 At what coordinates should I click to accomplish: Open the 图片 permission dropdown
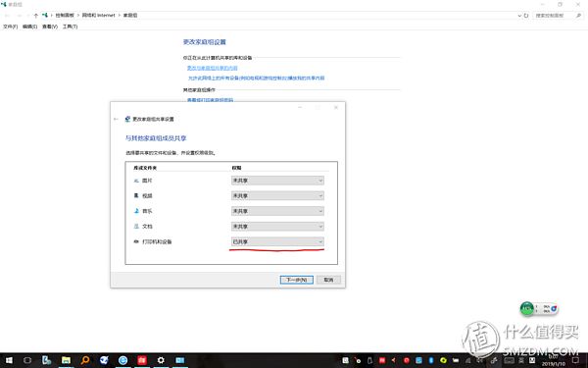(277, 181)
